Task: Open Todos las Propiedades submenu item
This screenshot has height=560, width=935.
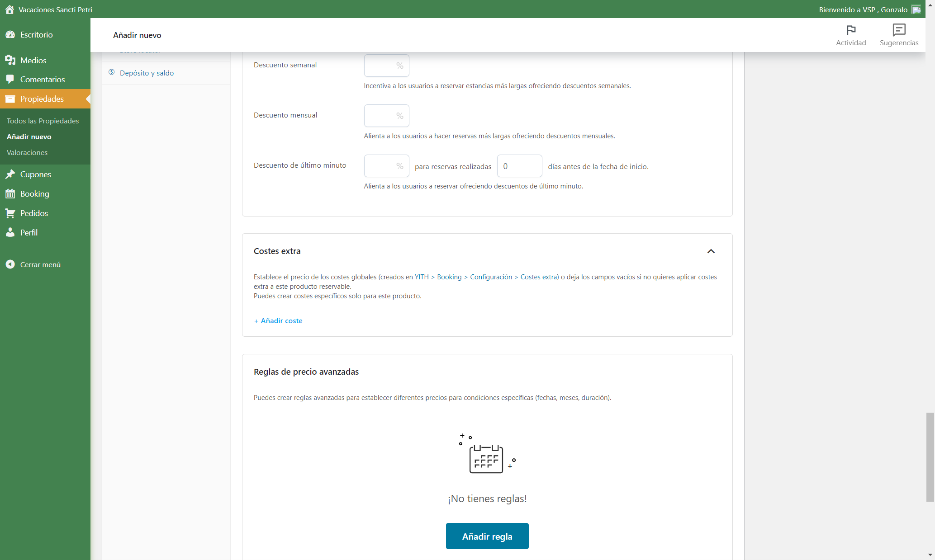Action: tap(43, 121)
